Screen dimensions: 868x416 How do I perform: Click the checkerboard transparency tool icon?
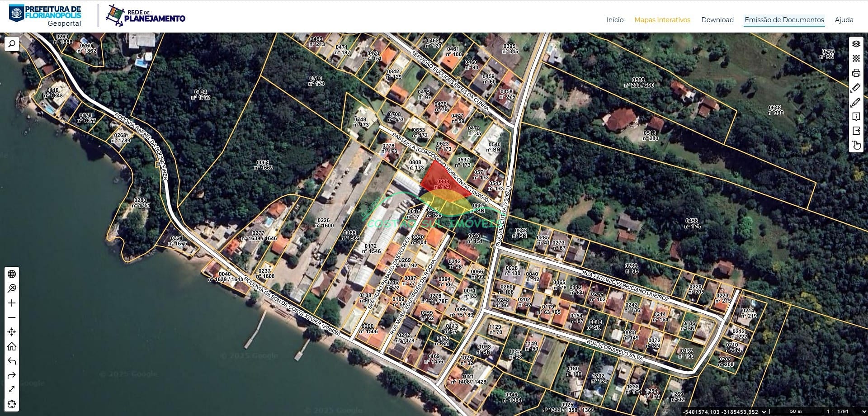point(856,58)
